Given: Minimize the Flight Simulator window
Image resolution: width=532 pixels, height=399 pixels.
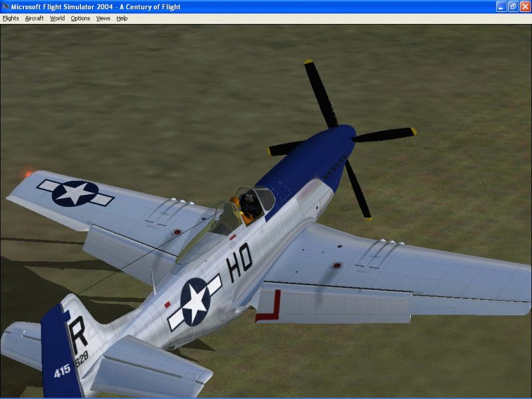Looking at the screenshot, I should click(501, 7).
